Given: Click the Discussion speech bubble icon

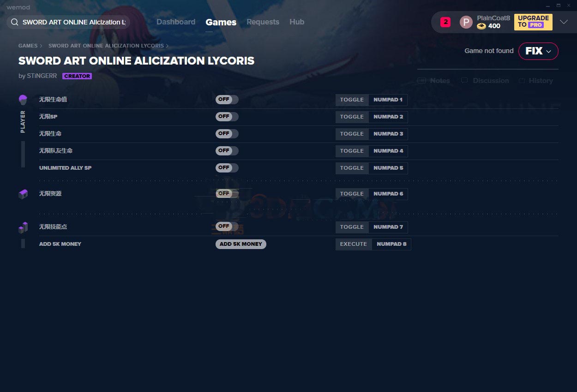Looking at the screenshot, I should coord(464,81).
